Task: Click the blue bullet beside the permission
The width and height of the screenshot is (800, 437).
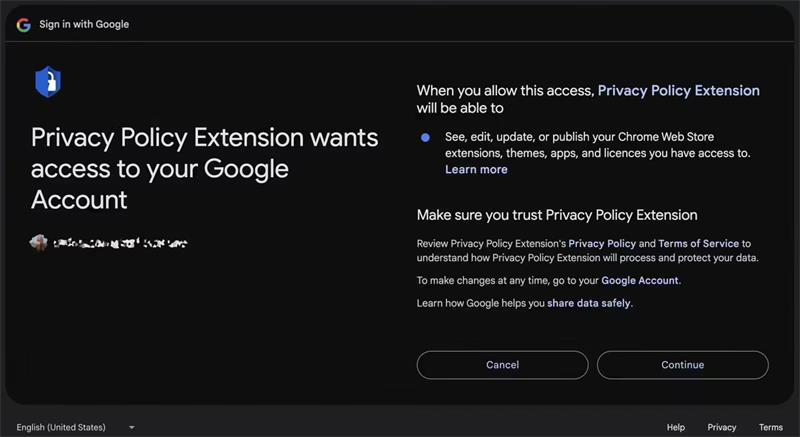Action: [x=426, y=137]
